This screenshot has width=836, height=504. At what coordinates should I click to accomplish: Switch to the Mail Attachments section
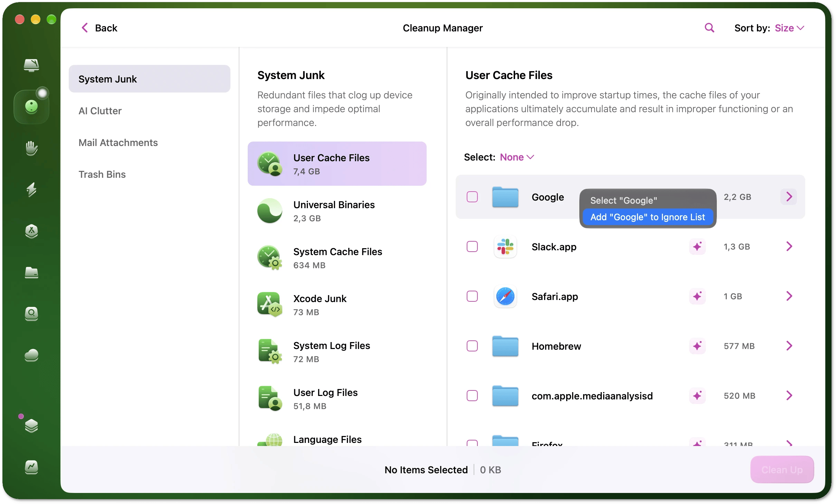(x=149, y=143)
